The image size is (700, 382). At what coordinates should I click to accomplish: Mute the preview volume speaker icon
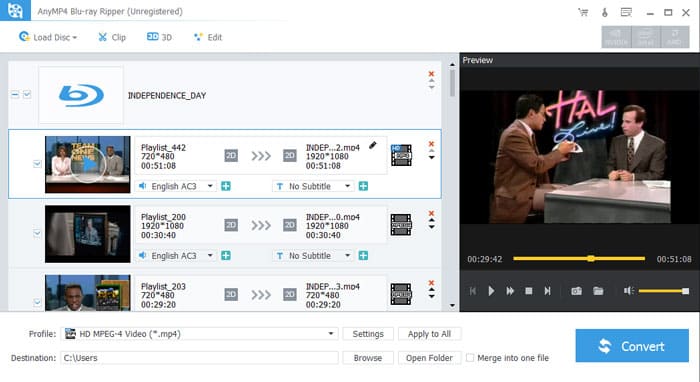(x=629, y=291)
